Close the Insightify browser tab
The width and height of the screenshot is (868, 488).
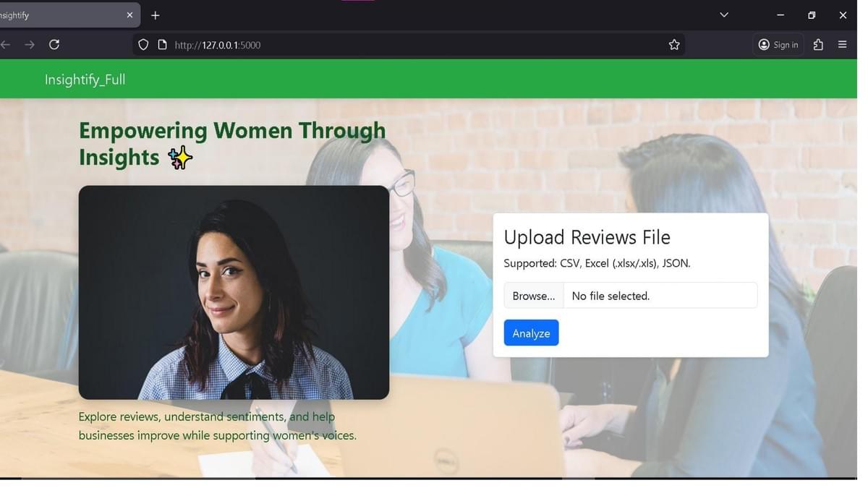click(130, 15)
